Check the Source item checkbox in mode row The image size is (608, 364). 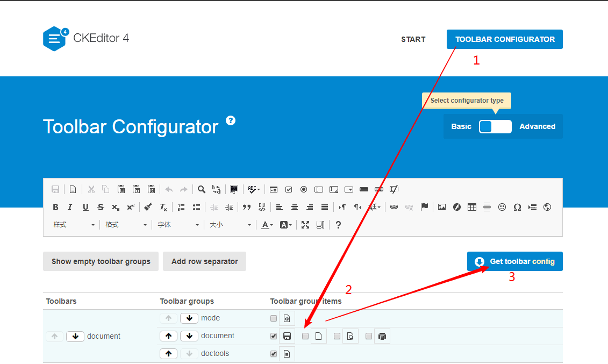(274, 318)
